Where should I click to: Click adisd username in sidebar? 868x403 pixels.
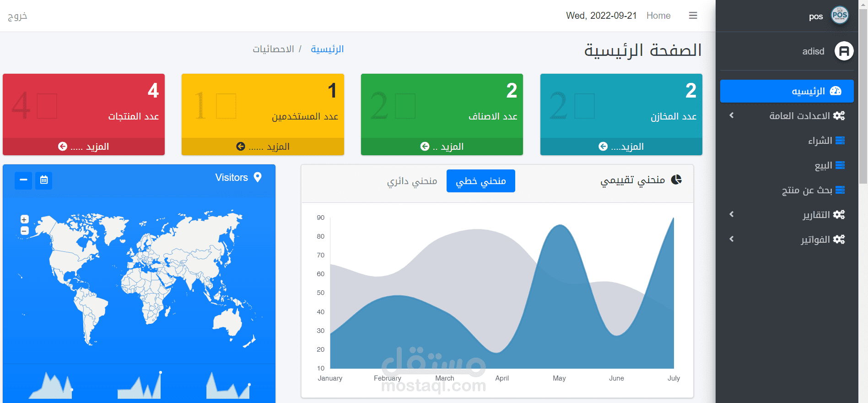click(x=813, y=51)
